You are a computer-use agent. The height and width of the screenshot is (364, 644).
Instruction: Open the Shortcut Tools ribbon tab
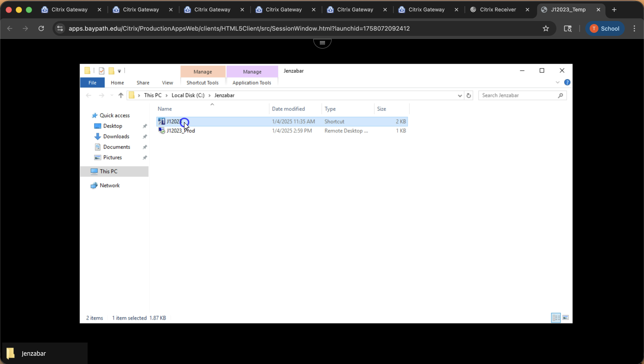click(202, 83)
